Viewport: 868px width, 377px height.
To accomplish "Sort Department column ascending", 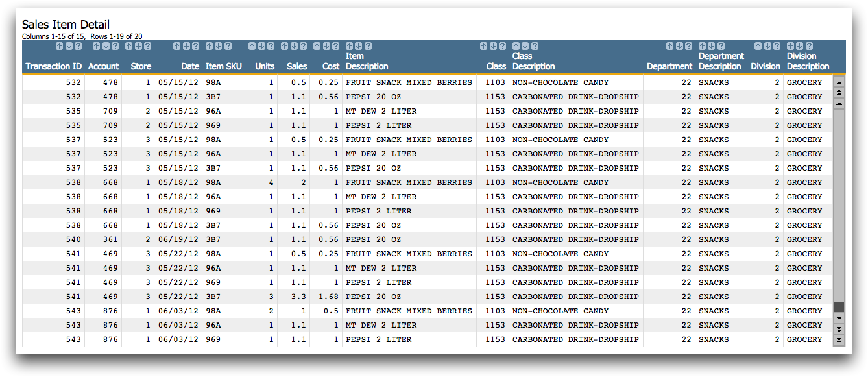I will [x=669, y=46].
